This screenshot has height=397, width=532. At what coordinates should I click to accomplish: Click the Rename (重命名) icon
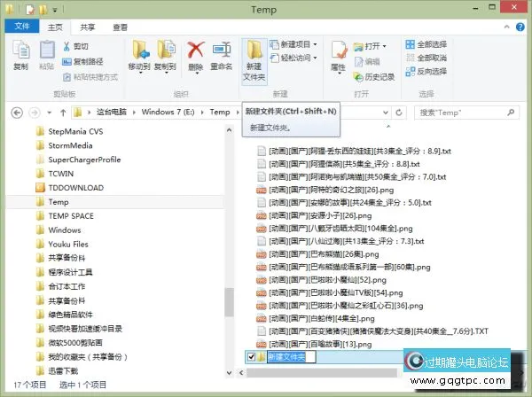tap(222, 51)
